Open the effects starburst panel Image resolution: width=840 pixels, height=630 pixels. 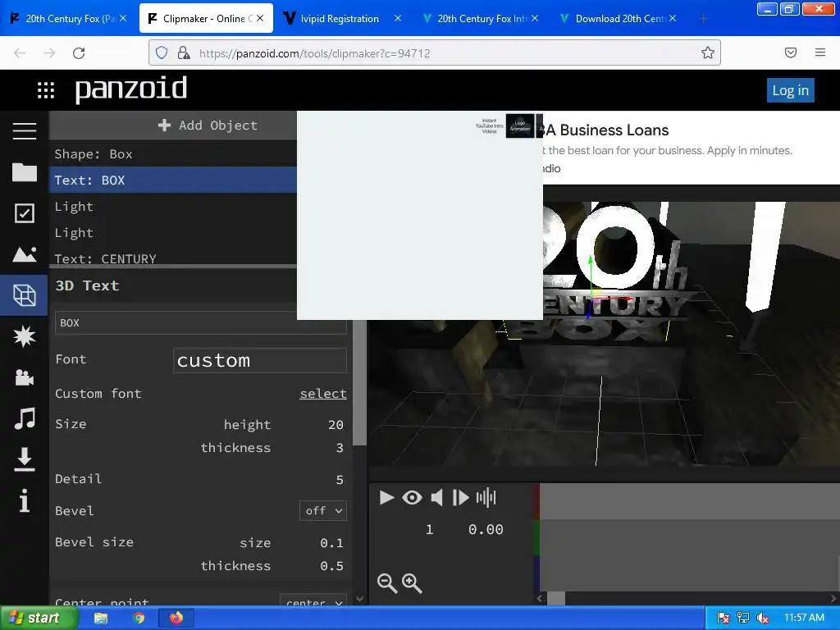coord(24,336)
